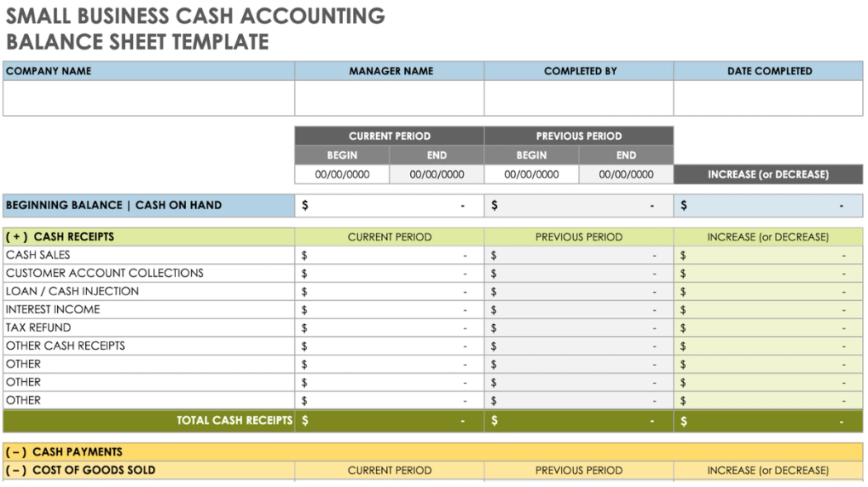Select CURRENT PERIOD header in Cash Receipts row

click(x=389, y=236)
